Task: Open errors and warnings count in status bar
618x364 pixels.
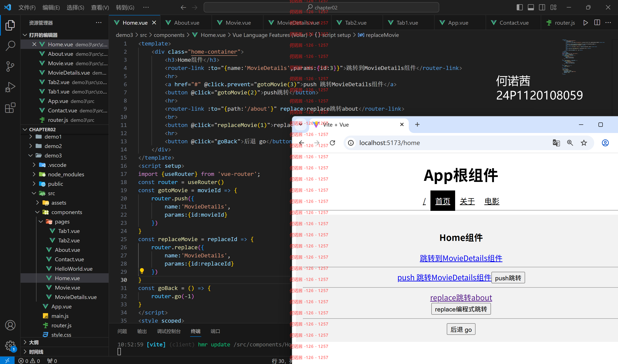Action: [29, 361]
